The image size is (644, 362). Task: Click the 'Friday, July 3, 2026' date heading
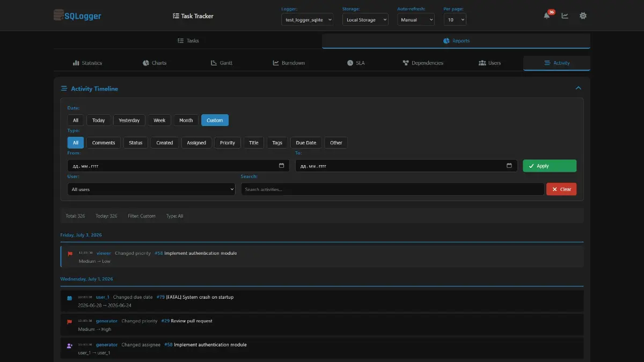[x=81, y=235]
